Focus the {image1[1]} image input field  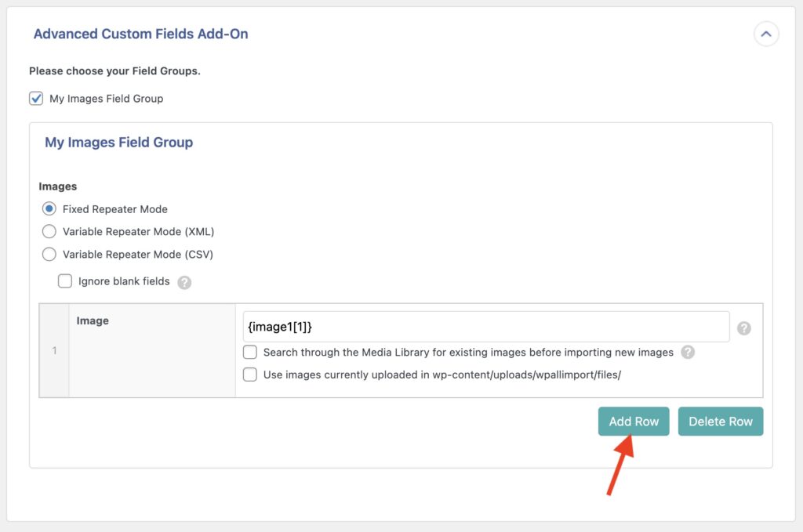point(486,327)
